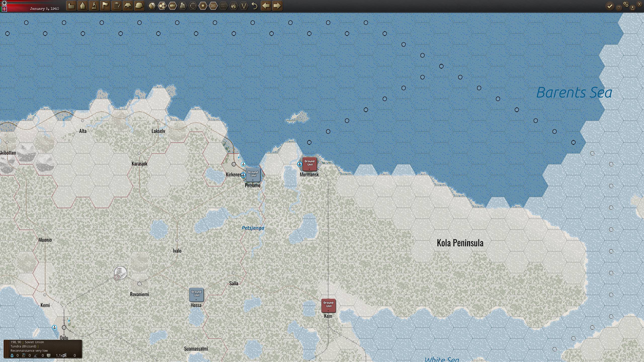Image resolution: width=644 pixels, height=362 pixels.
Task: Click the Iron Cross faction emblem
Action: tap(4, 3)
